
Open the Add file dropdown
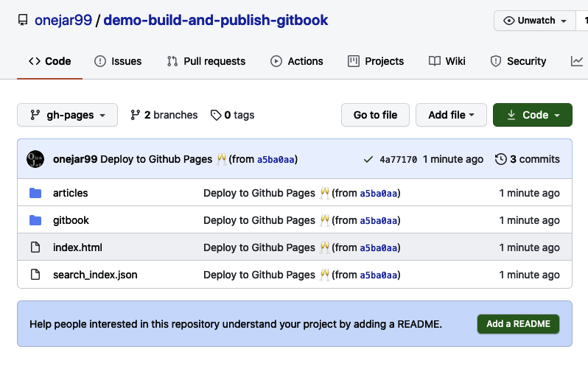[451, 115]
